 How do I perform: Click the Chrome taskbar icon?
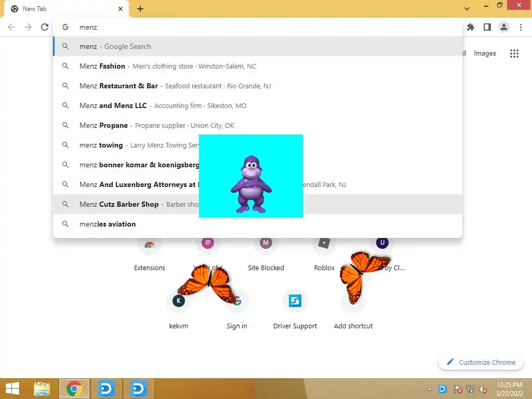tap(74, 389)
